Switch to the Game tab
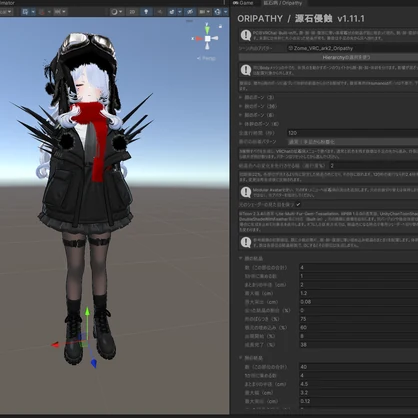The image size is (418, 418). [244, 3]
